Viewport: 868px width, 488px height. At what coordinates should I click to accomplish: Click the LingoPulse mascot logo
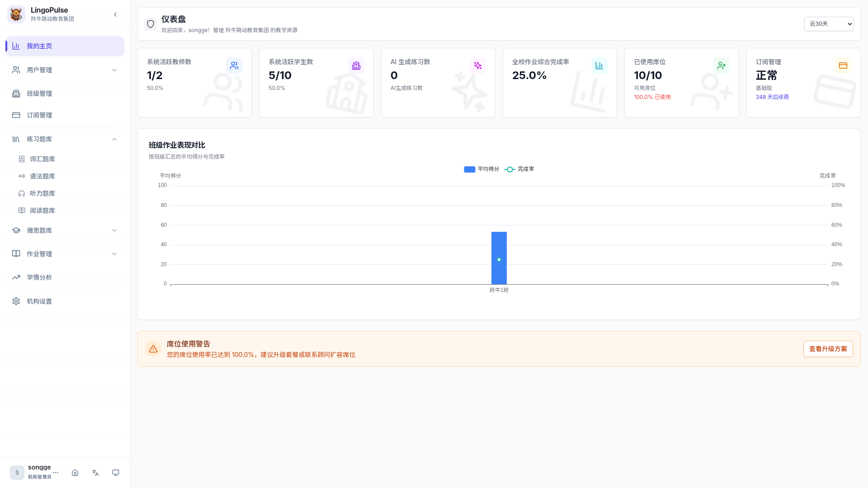tap(16, 14)
